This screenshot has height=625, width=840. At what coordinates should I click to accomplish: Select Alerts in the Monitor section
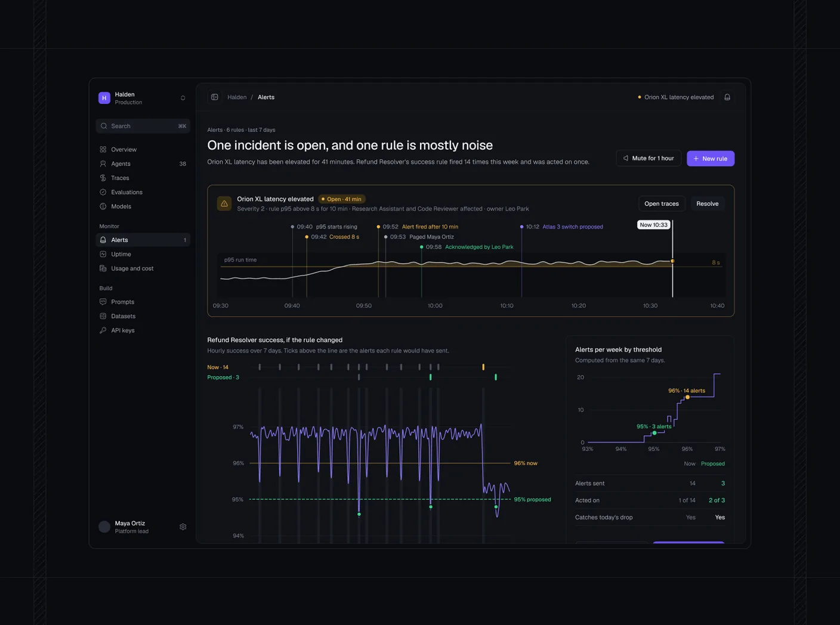143,240
